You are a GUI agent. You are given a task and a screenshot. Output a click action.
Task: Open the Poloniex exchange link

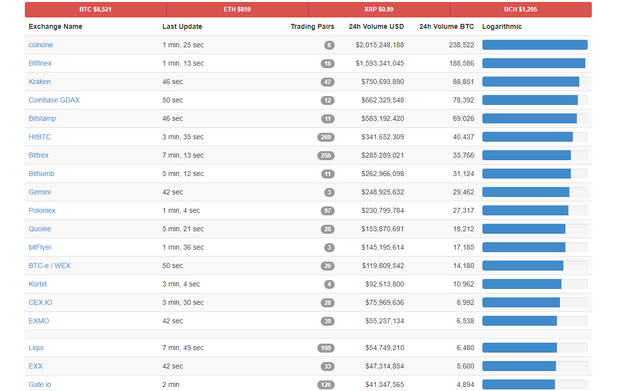coord(42,210)
